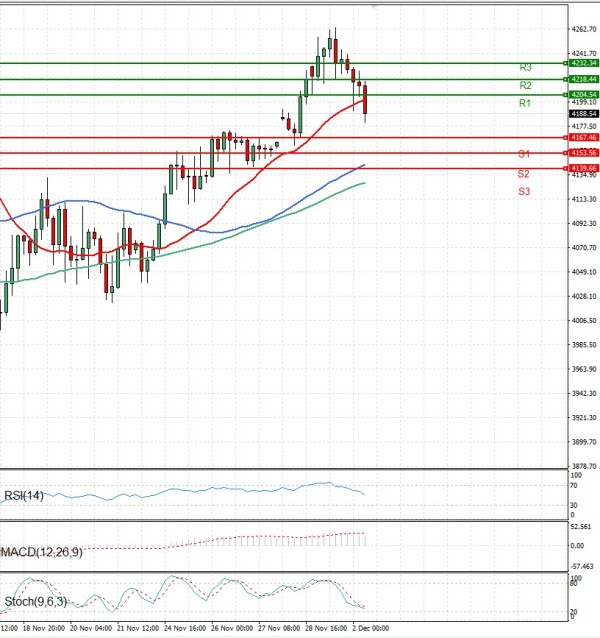Click the 4139.66 red price tag
The image size is (600, 638).
pos(584,168)
